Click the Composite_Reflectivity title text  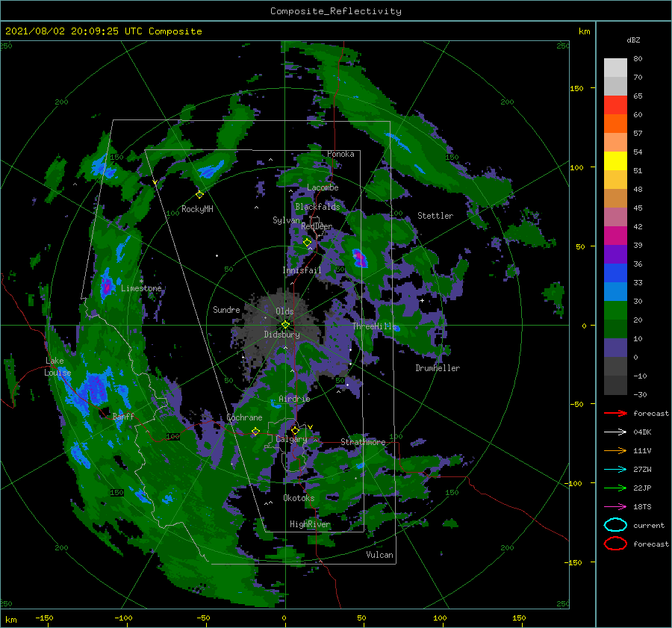(335, 11)
